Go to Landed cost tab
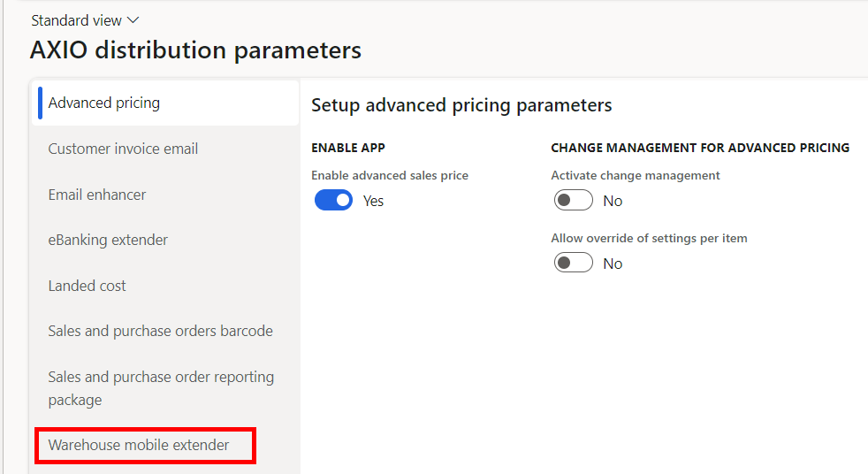Screen dimensions: 868x474 [165, 286]
